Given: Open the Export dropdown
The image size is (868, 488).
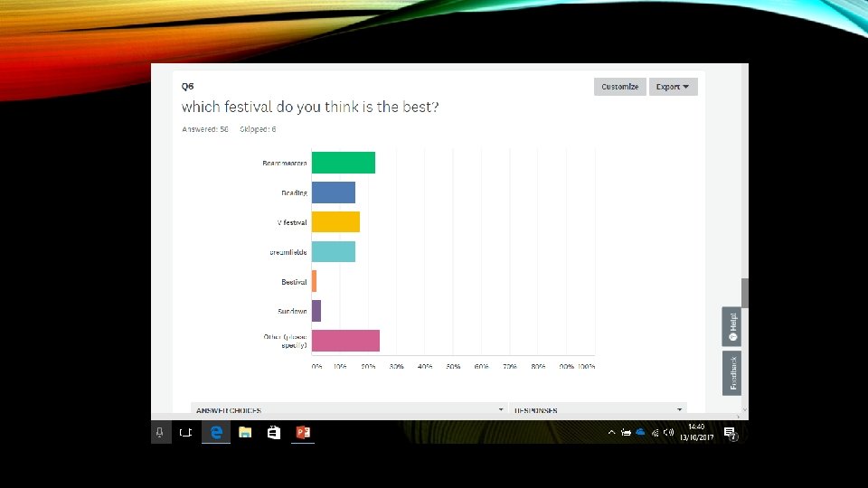Looking at the screenshot, I should [673, 87].
